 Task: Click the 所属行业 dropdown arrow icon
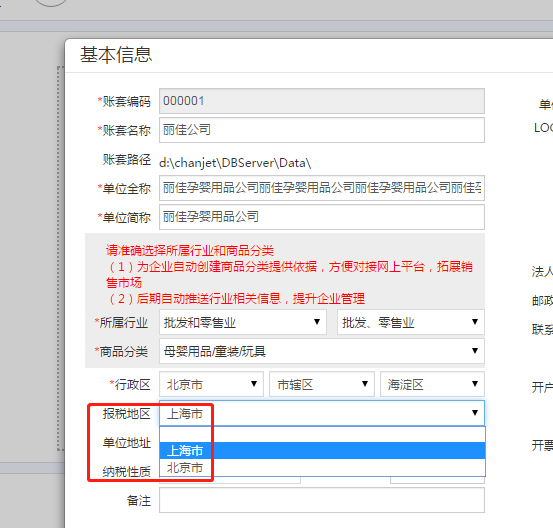pos(317,322)
